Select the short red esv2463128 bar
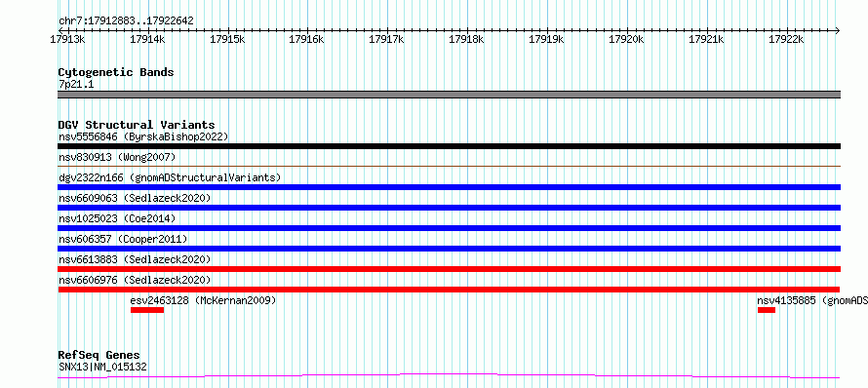868x388 pixels. click(x=147, y=310)
